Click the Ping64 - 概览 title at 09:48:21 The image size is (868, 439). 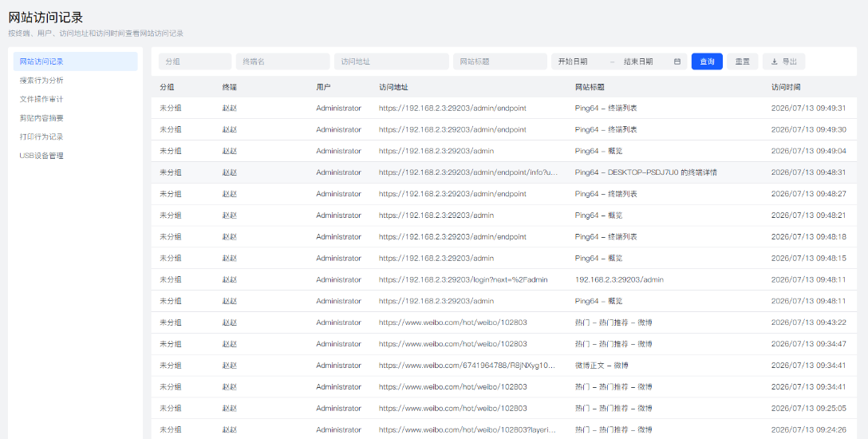point(598,216)
